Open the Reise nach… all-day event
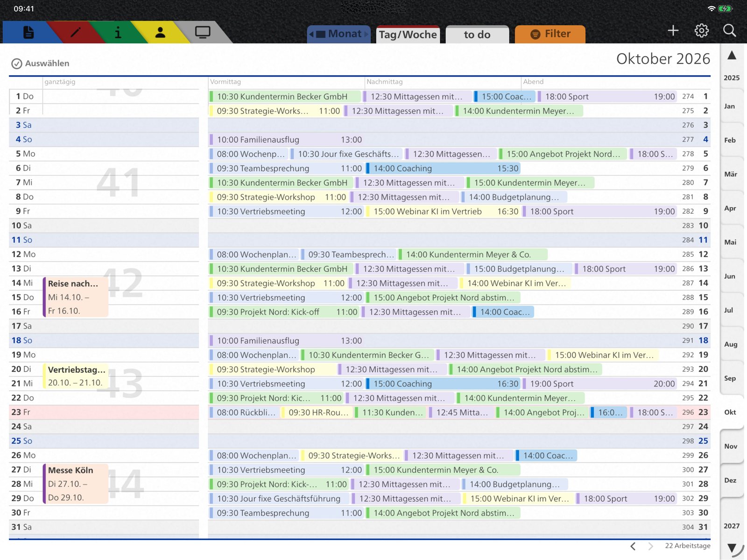Viewport: 747px width, 560px height. click(x=76, y=297)
